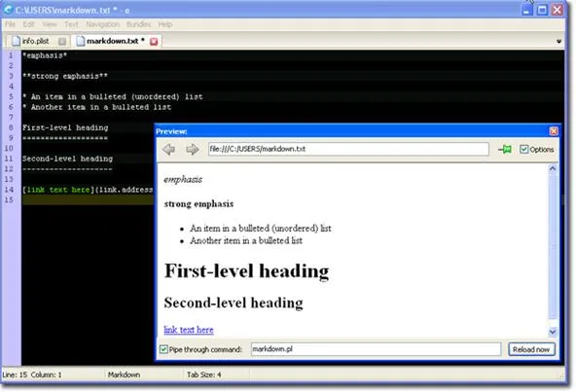Select the markdown.txt tab

(116, 41)
